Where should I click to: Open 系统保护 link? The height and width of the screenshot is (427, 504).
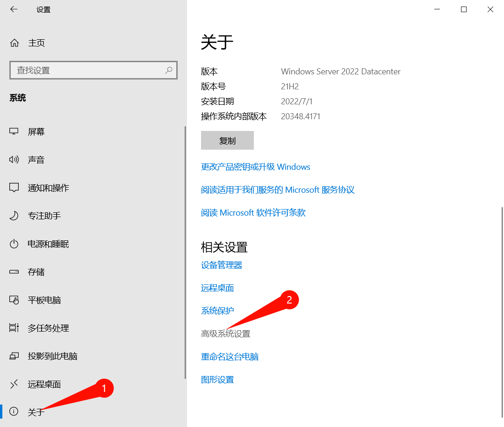[x=217, y=311]
